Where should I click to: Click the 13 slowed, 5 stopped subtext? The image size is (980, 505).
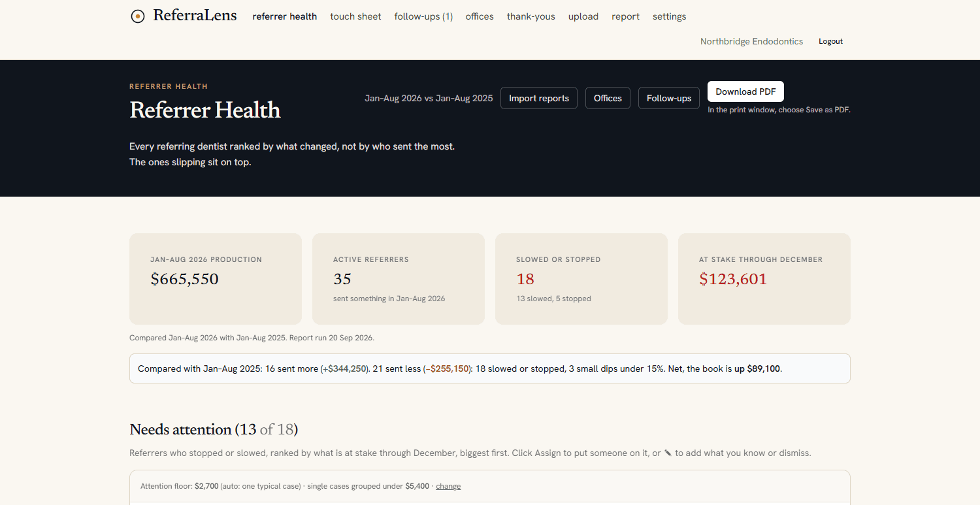tap(553, 299)
